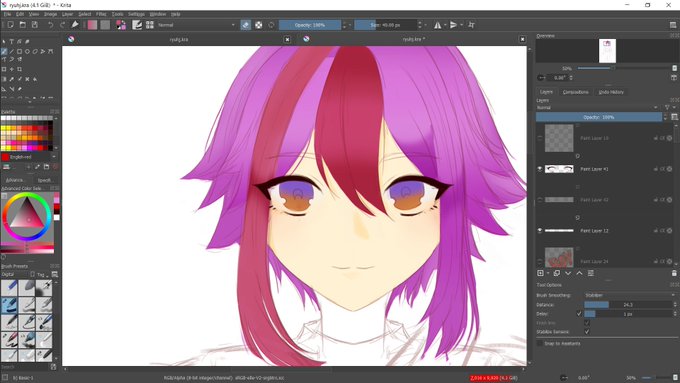The width and height of the screenshot is (680, 383).
Task: Toggle preserve alpha in the toolbar
Action: point(258,25)
